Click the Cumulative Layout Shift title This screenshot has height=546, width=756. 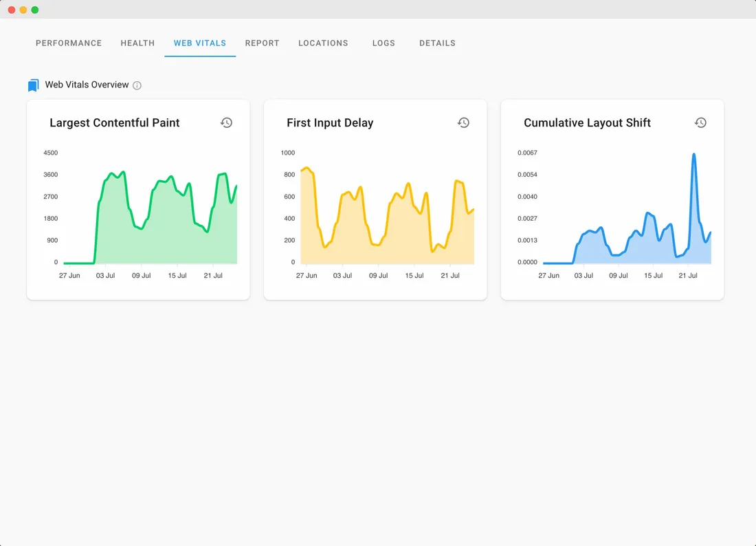tap(587, 123)
